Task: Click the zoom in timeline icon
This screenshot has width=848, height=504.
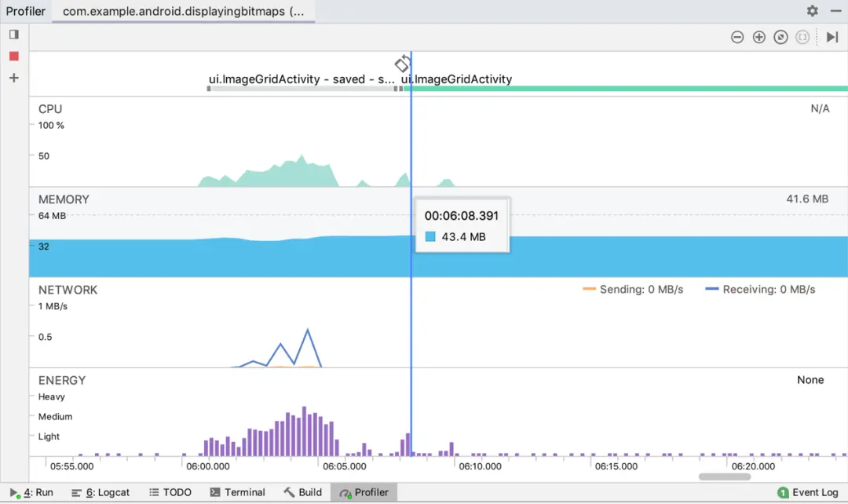Action: point(758,38)
